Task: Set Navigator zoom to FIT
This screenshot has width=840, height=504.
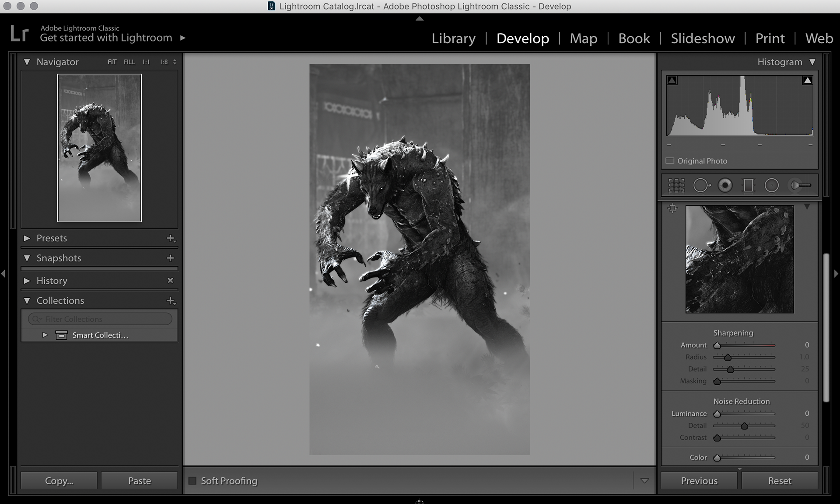Action: click(112, 62)
